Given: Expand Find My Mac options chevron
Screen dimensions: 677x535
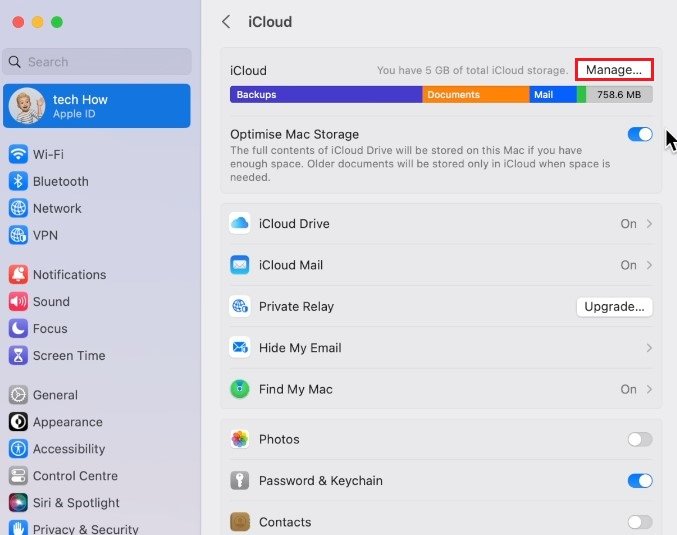Looking at the screenshot, I should point(649,389).
